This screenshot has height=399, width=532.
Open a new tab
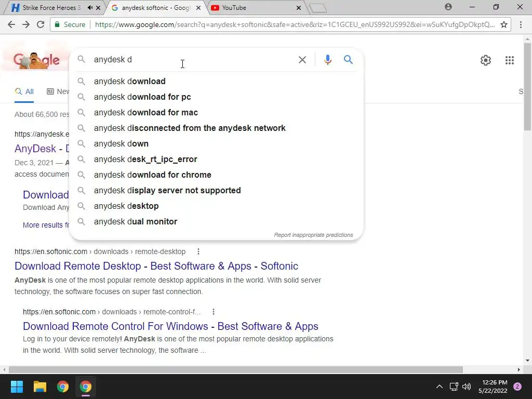318,8
